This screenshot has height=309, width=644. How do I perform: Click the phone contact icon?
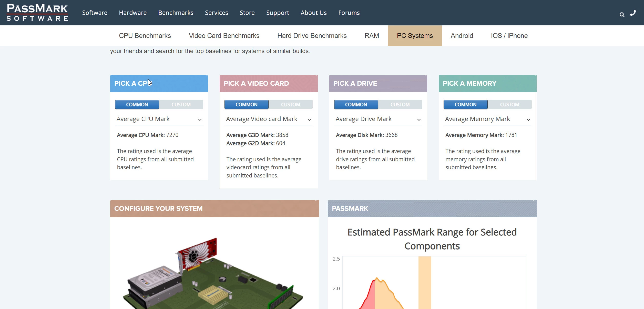click(633, 13)
